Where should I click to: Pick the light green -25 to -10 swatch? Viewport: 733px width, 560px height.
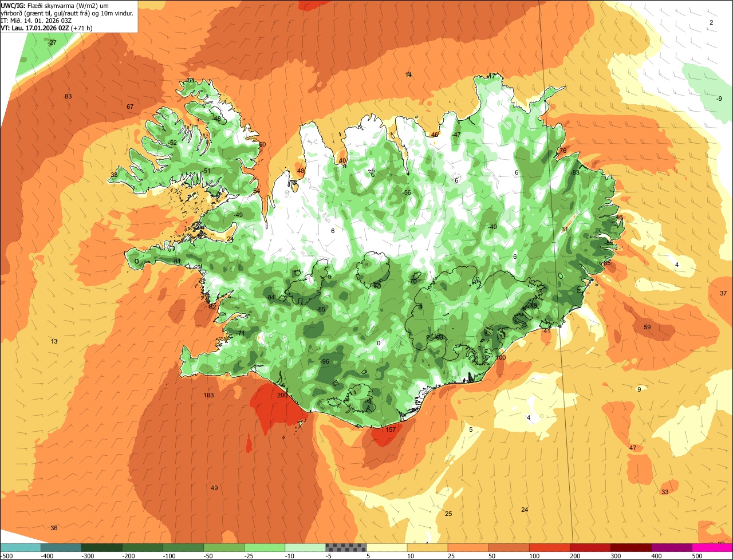point(265,547)
